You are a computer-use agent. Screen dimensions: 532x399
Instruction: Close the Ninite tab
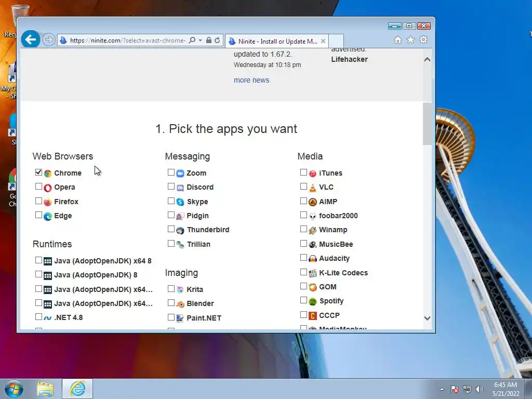pos(323,41)
